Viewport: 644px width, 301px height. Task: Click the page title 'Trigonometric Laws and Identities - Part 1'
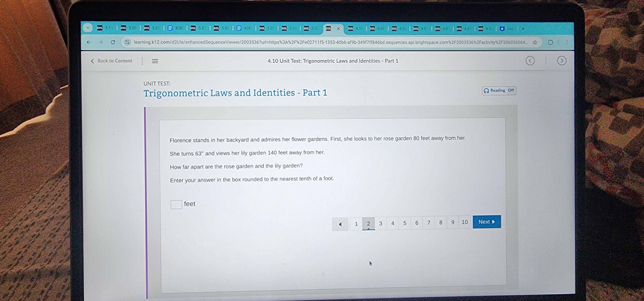click(x=235, y=93)
